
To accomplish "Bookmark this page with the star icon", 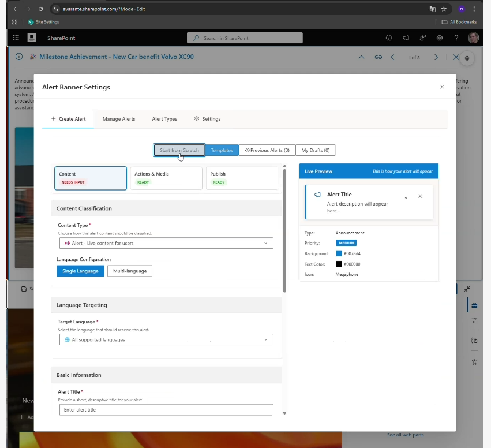I will click(444, 9).
